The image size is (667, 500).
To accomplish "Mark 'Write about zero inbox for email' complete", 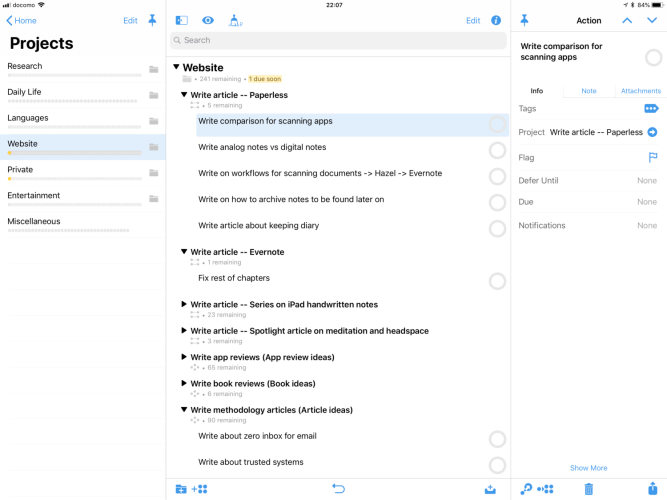I will [497, 439].
